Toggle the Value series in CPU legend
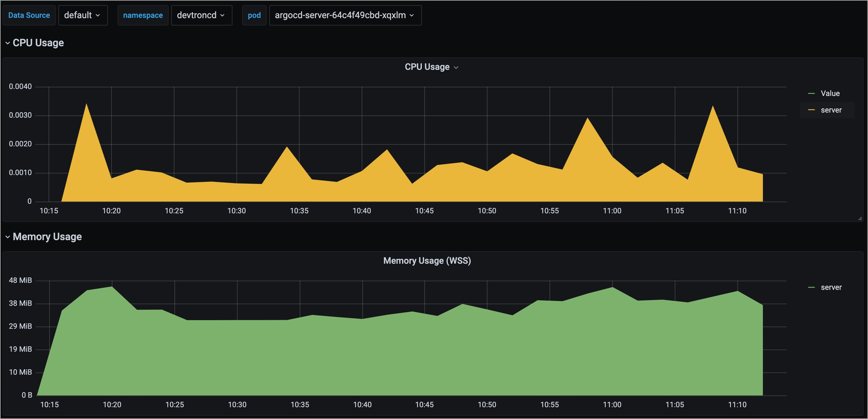 (830, 93)
